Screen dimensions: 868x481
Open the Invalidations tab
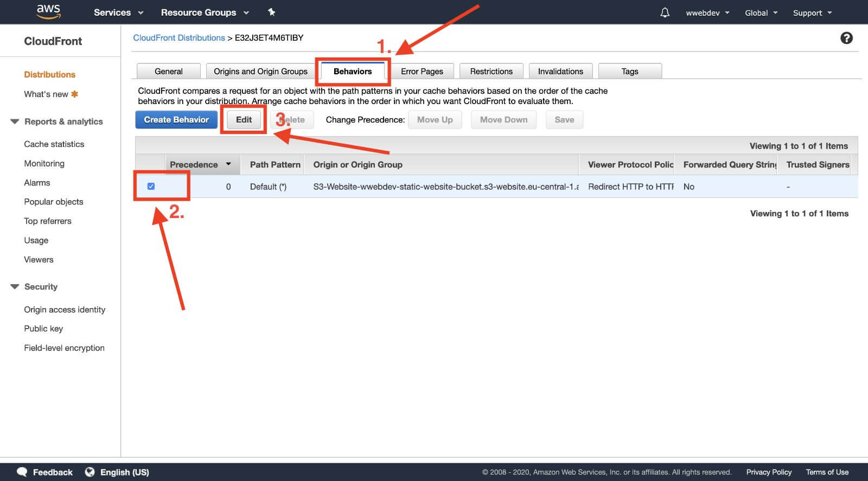(x=560, y=71)
